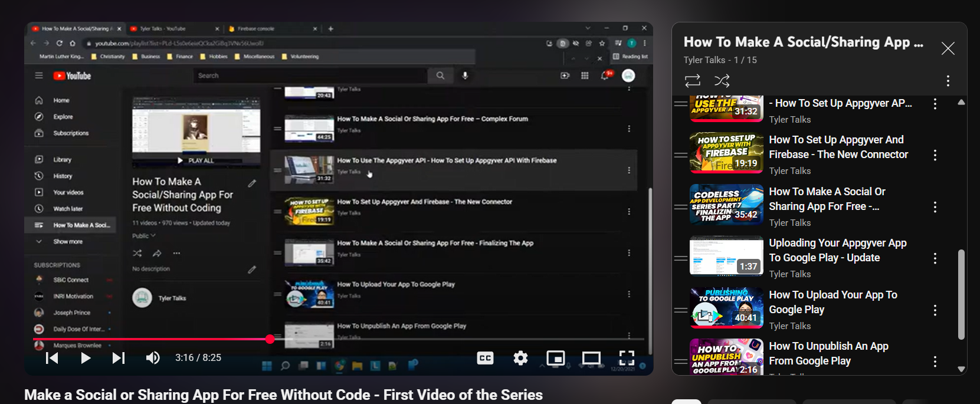Open the 2:16 How To Unpublish thumbnail
The width and height of the screenshot is (980, 404).
point(726,356)
